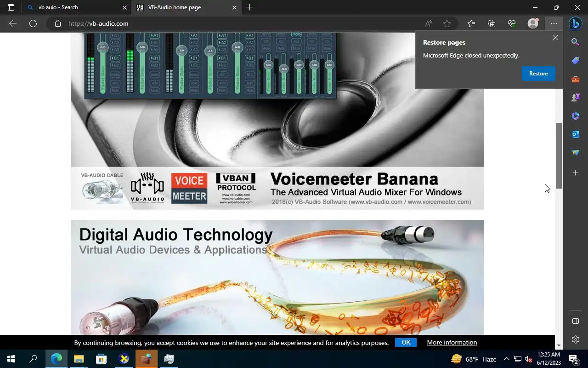Expand the hidden system tray icons
Image resolution: width=588 pixels, height=368 pixels.
coord(506,359)
